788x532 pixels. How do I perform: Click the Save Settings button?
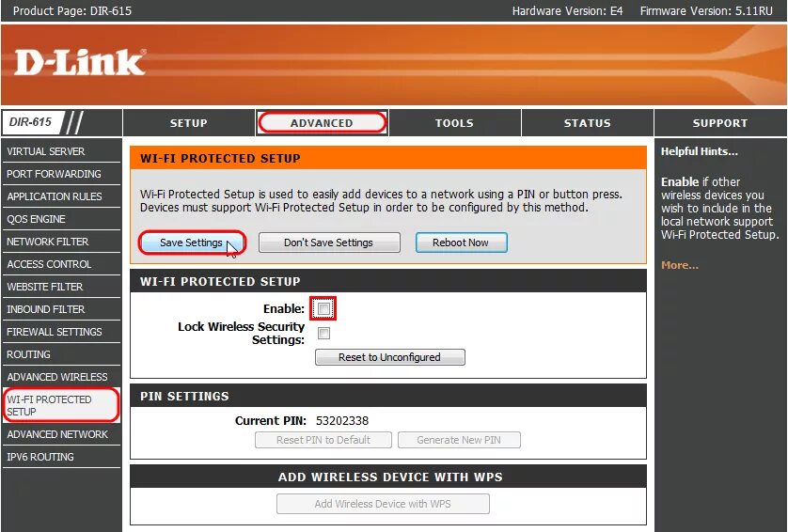(x=192, y=243)
